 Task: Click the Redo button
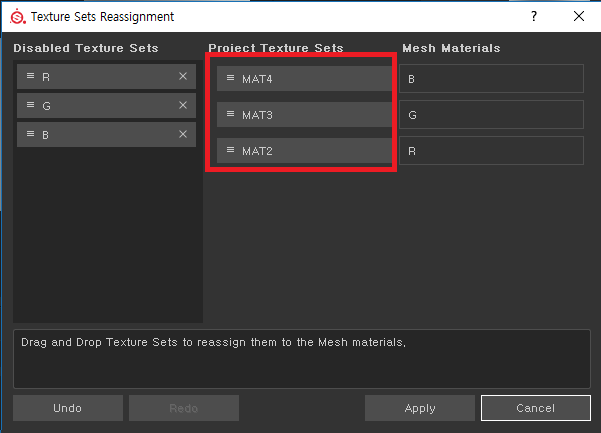click(x=184, y=408)
